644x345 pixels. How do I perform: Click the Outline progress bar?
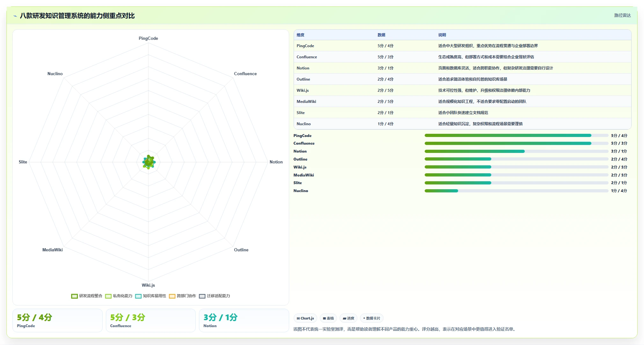coord(516,159)
